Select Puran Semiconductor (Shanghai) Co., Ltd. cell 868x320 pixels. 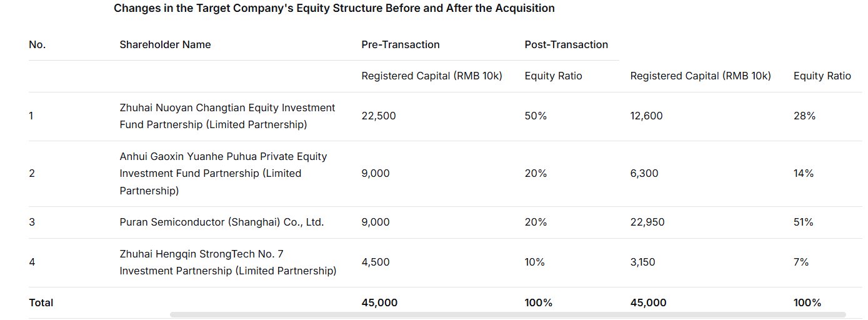(222, 222)
